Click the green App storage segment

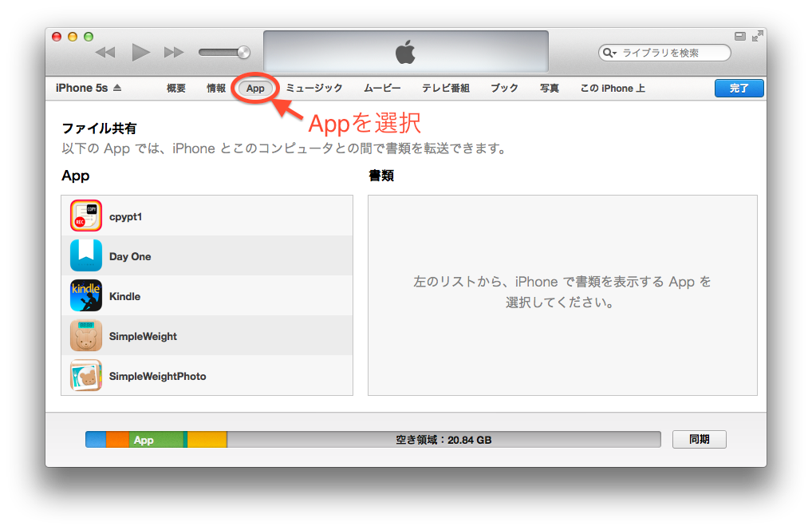(x=156, y=440)
